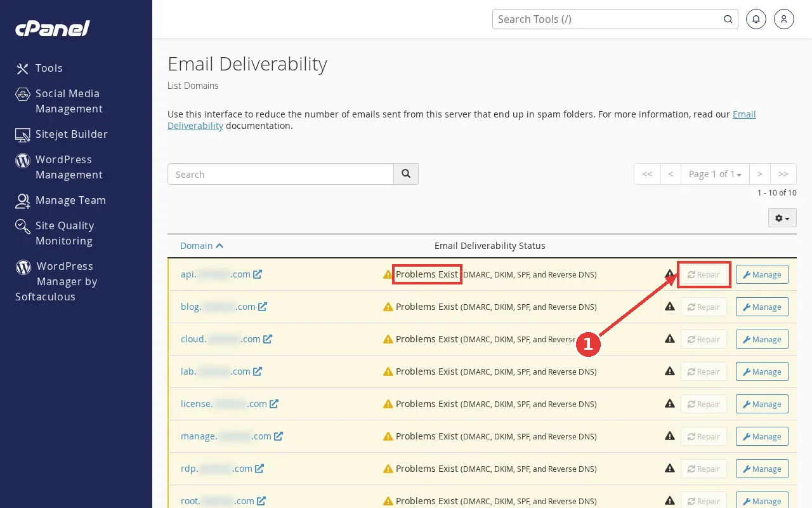Click Repair for the blog domain

(704, 307)
